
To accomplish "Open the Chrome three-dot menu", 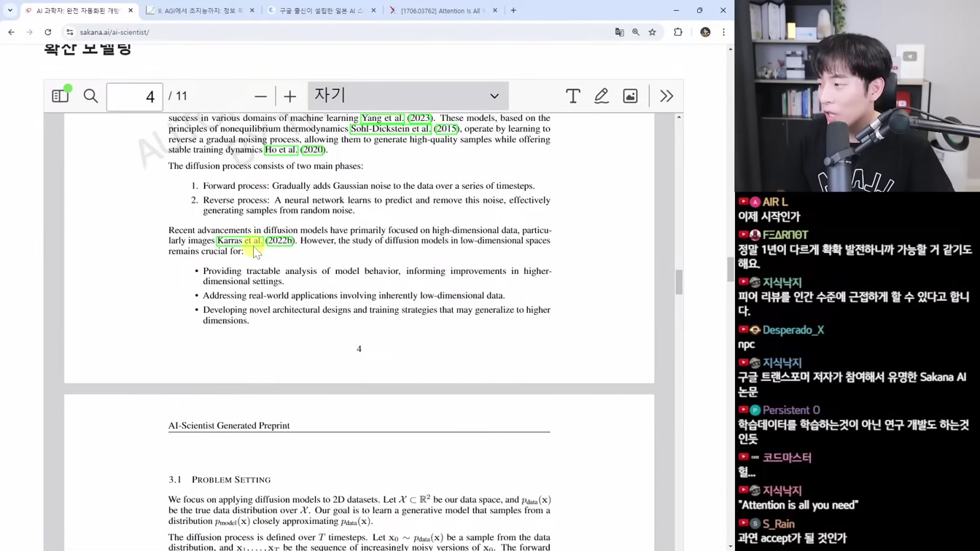I will [x=723, y=32].
